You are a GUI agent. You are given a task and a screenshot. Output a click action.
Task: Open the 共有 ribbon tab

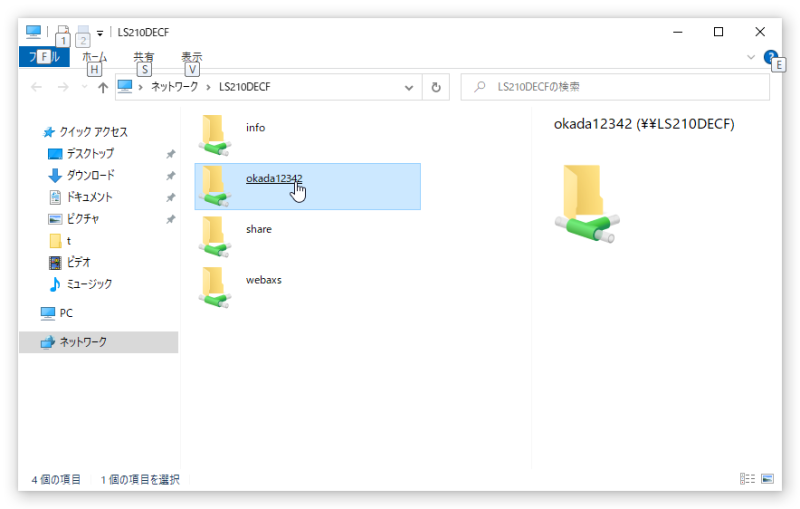[x=143, y=57]
